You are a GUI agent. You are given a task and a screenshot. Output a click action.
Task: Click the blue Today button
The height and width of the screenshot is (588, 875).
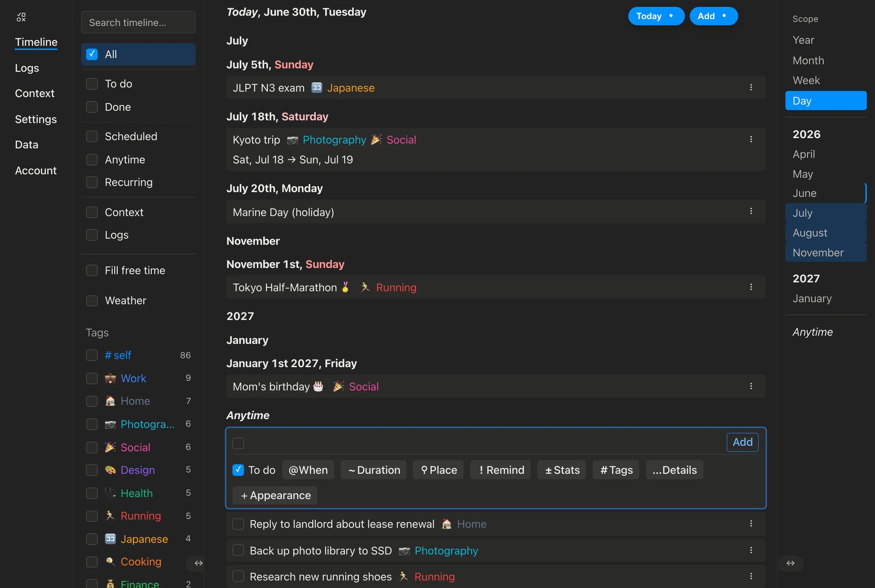[656, 16]
